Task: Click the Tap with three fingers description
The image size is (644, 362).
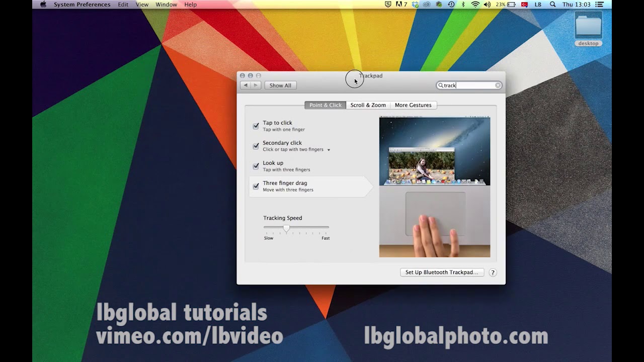Action: [x=286, y=170]
